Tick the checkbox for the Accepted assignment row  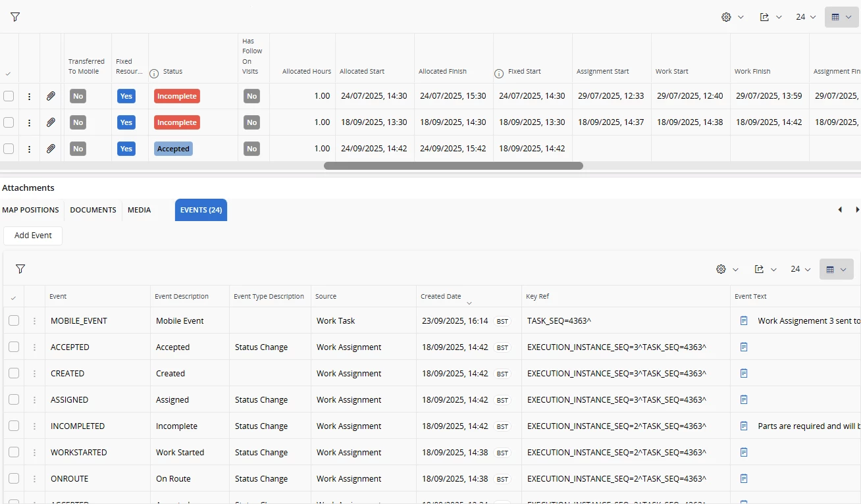9,149
